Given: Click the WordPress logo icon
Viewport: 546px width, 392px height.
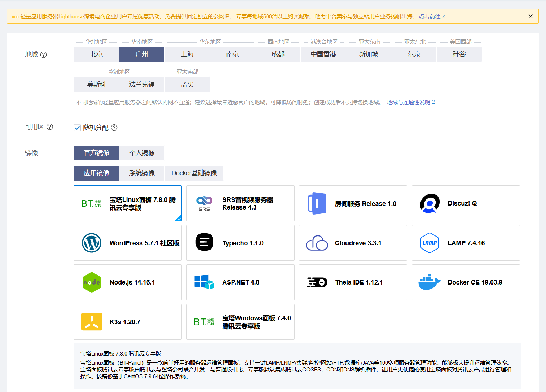Looking at the screenshot, I should [92, 243].
